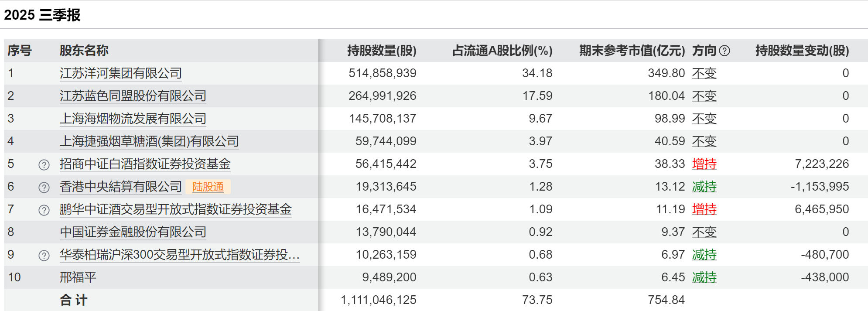Image resolution: width=868 pixels, height=311 pixels.
Task: Click question mark icon in row 9
Action: pos(44,256)
